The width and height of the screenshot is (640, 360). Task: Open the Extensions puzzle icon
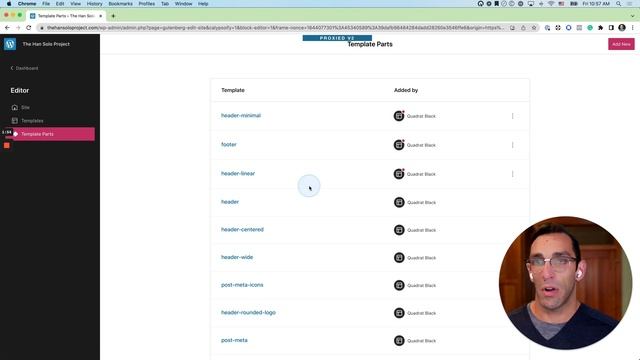click(x=600, y=28)
